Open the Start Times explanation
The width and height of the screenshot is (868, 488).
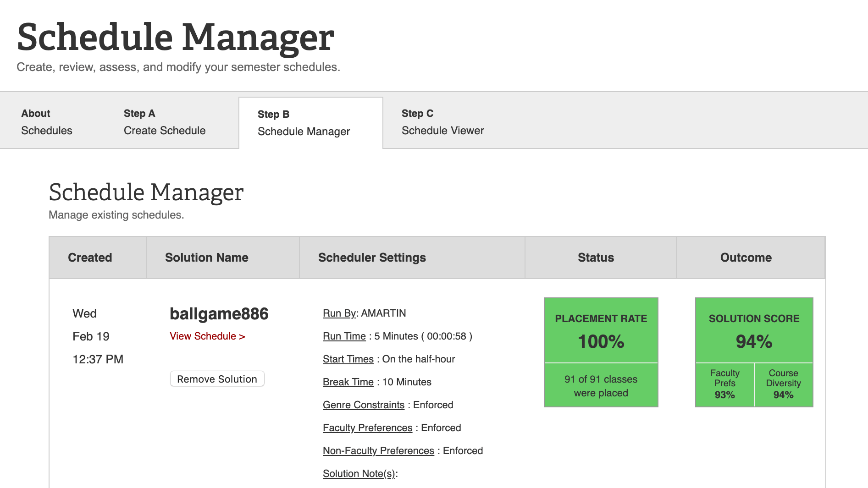(x=348, y=359)
